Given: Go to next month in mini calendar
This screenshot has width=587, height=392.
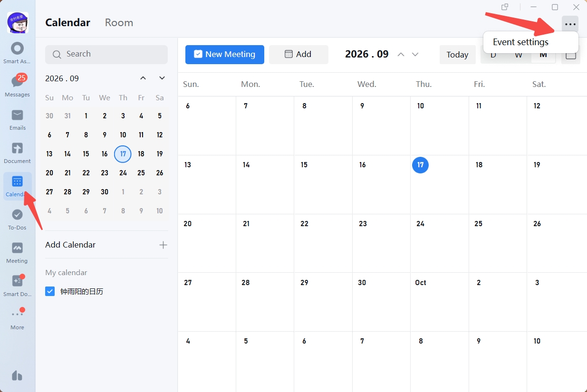Looking at the screenshot, I should tap(162, 78).
